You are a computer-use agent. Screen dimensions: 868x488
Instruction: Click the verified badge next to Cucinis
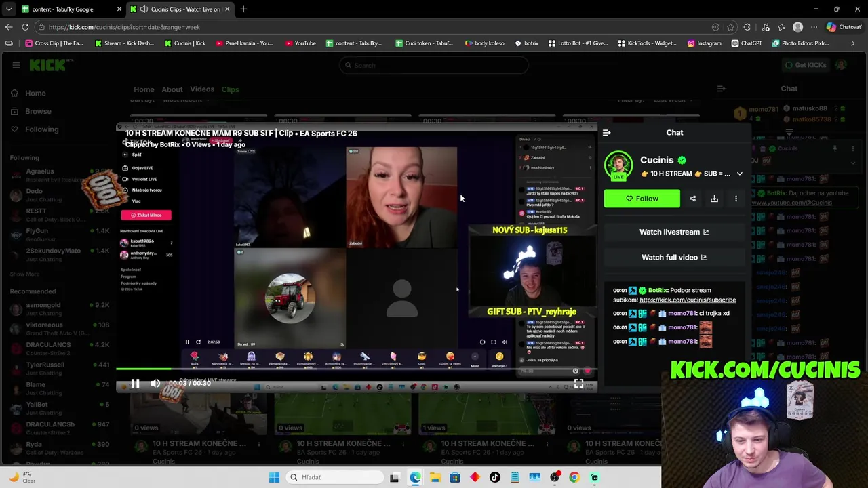click(x=682, y=160)
